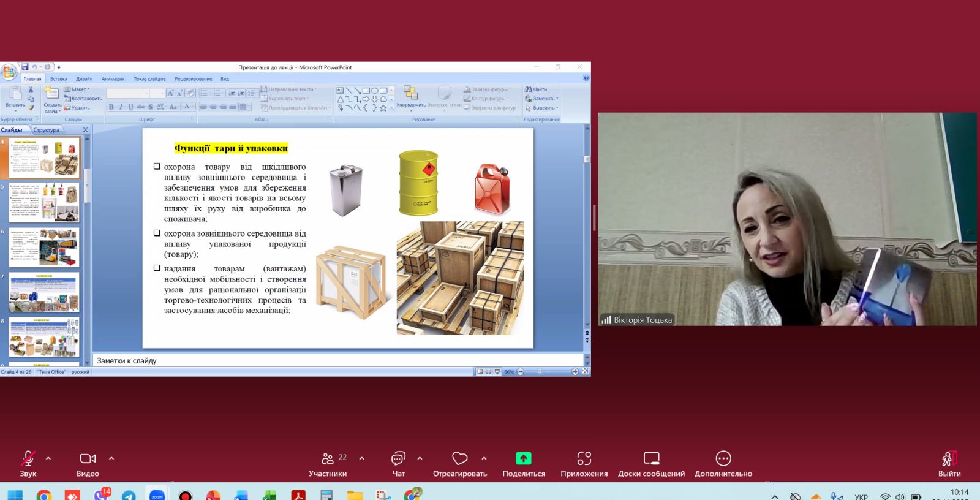Leave the meeting with Выйти button
Screen dimensions: 980x500
(949, 459)
